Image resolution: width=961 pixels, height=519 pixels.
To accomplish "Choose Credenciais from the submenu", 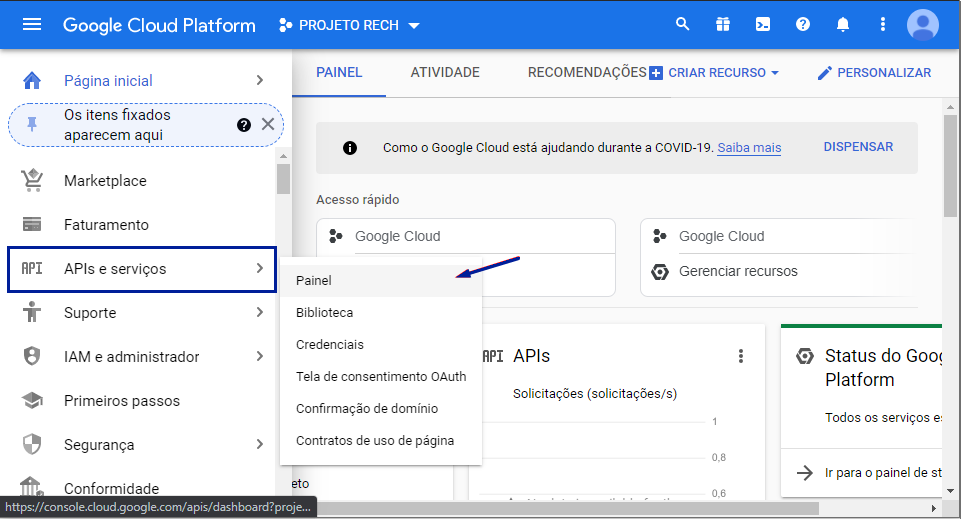I will tap(330, 345).
